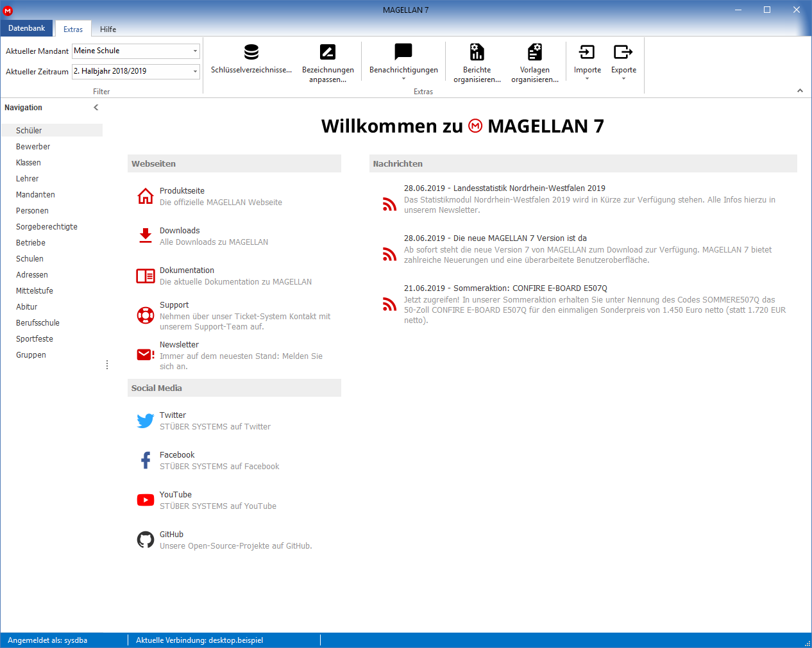Click Berichte organisieren icon
The image size is (812, 648).
point(477,52)
